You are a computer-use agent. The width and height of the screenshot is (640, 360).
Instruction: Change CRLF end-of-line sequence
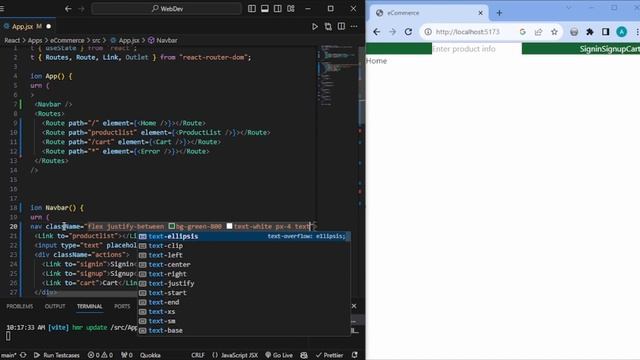tap(198, 355)
